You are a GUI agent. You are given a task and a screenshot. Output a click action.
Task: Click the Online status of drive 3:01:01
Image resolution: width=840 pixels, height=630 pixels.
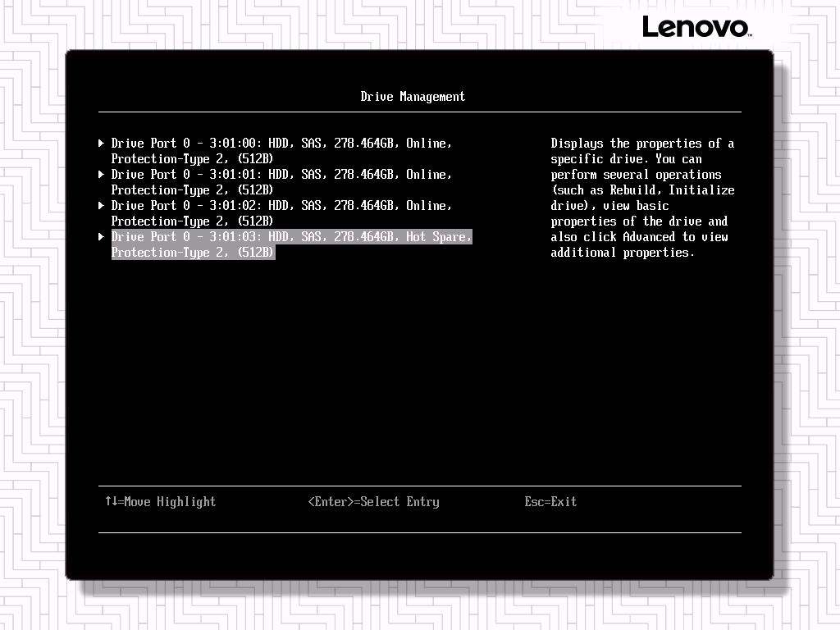pos(428,175)
